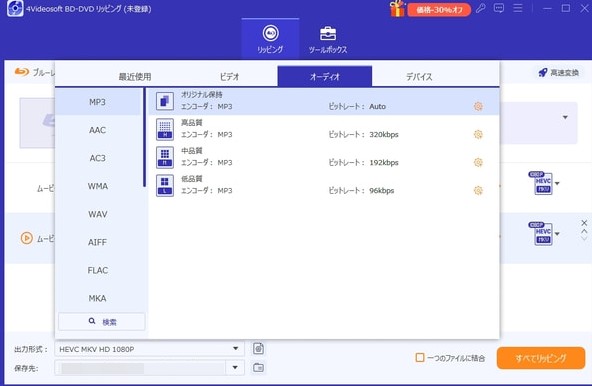Viewport: 592px width, 386px height.
Task: Open settings gear for 320kbps profile
Action: pyautogui.click(x=478, y=134)
